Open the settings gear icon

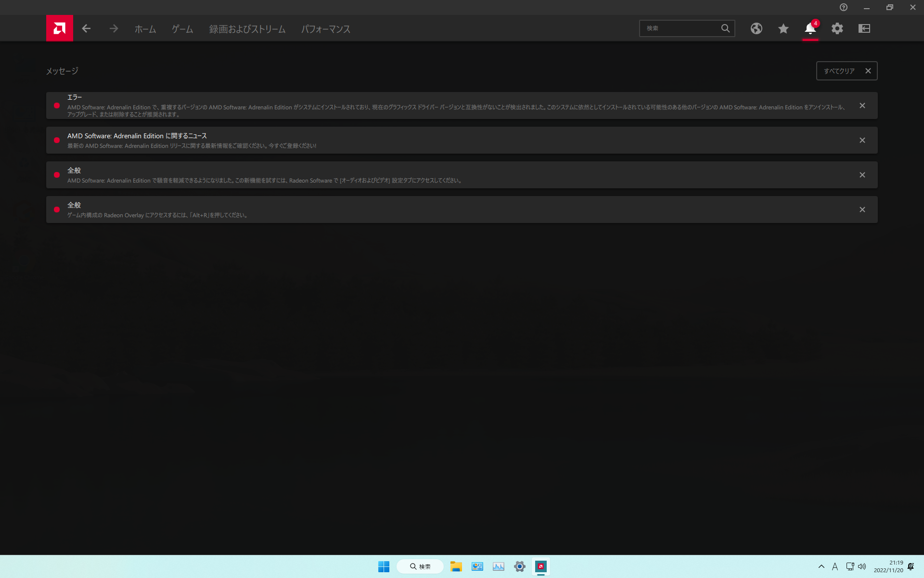(x=837, y=28)
